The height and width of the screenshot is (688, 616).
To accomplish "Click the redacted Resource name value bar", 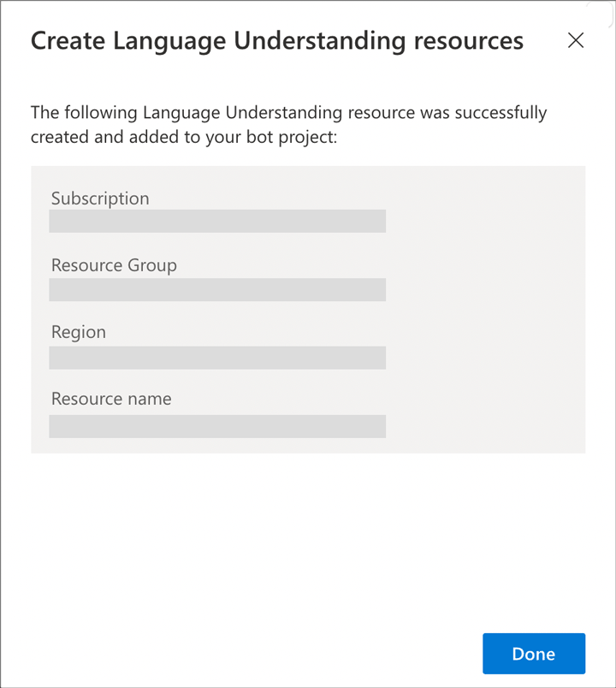I will pyautogui.click(x=217, y=426).
